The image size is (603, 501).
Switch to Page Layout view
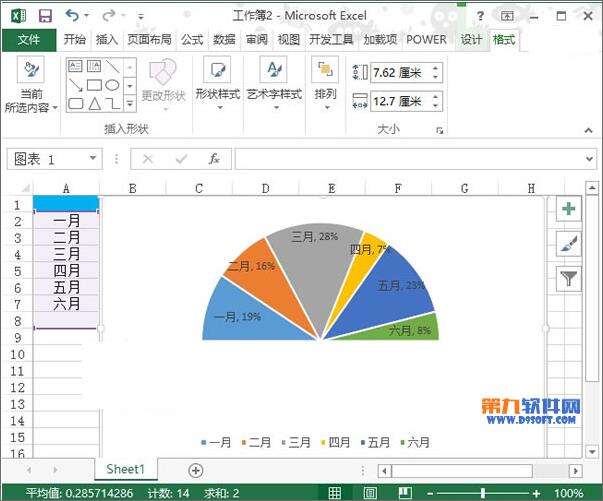click(x=370, y=493)
